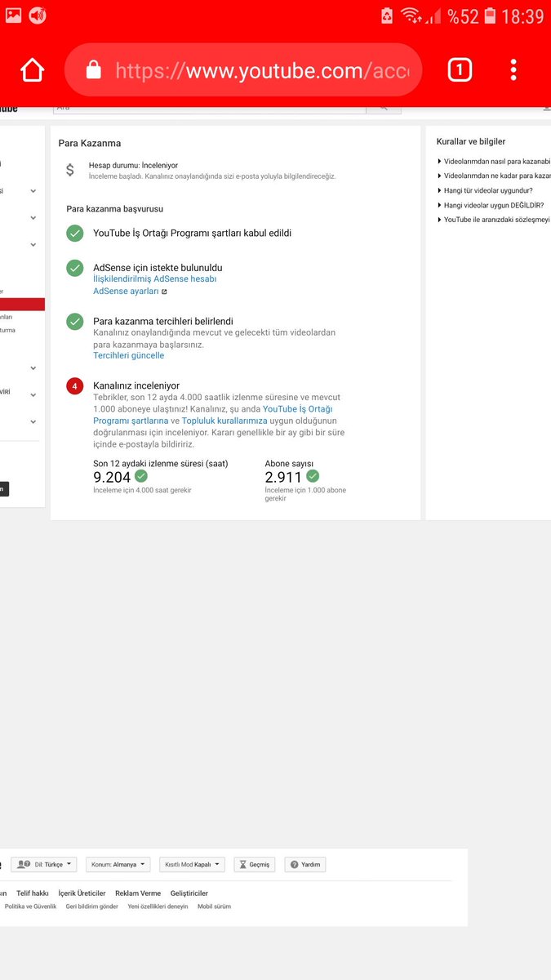This screenshot has height=980, width=551.
Task: Open the tab switcher showing 1 tab
Action: coord(460,70)
